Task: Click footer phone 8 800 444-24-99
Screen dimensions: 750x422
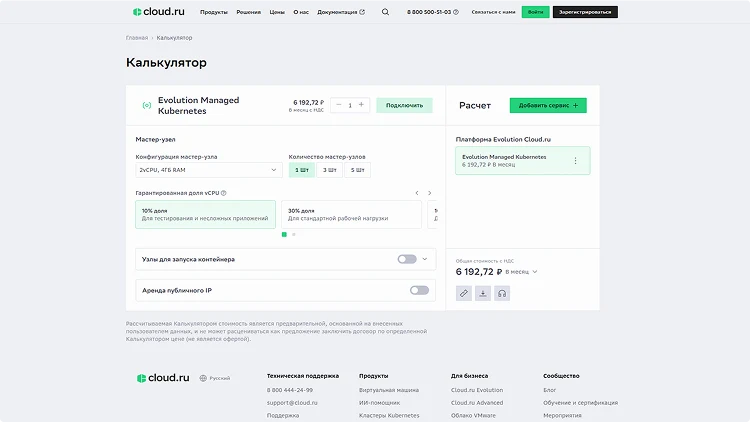Action: 290,390
